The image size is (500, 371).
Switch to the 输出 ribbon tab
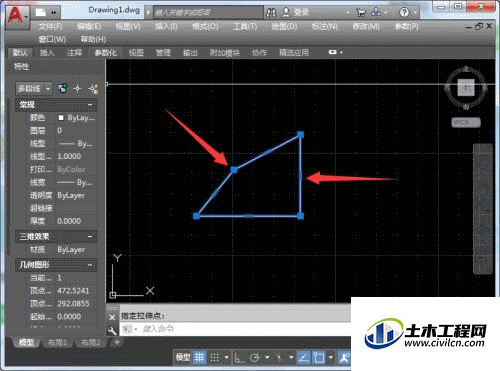[190, 52]
